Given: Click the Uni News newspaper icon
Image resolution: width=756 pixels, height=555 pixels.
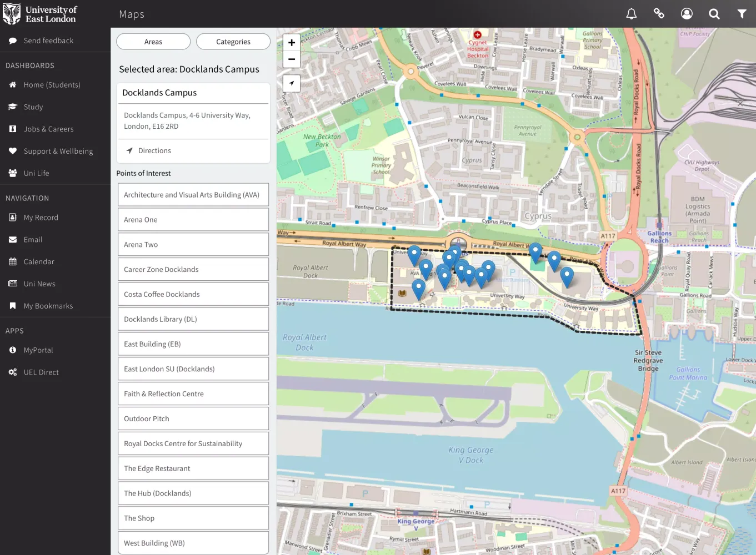Looking at the screenshot, I should [x=13, y=284].
